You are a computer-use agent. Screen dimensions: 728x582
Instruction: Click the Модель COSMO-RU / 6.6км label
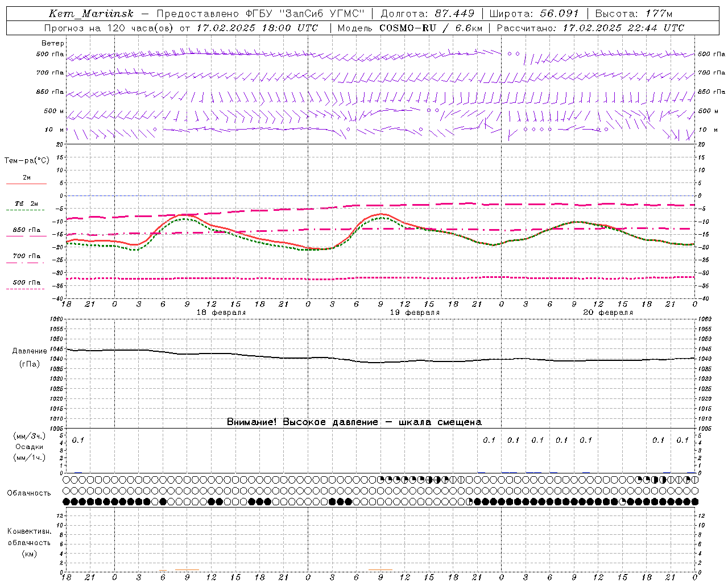(x=409, y=28)
